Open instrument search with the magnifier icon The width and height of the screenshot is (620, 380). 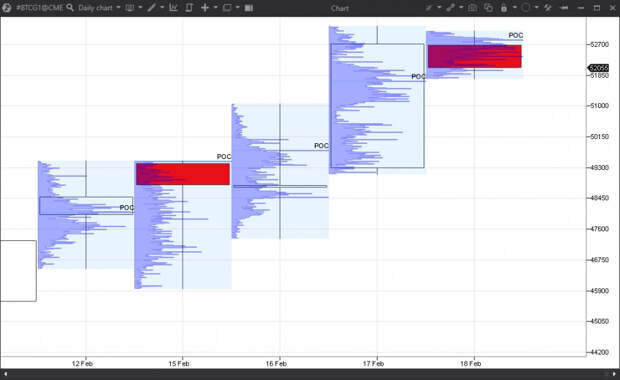pyautogui.click(x=70, y=8)
